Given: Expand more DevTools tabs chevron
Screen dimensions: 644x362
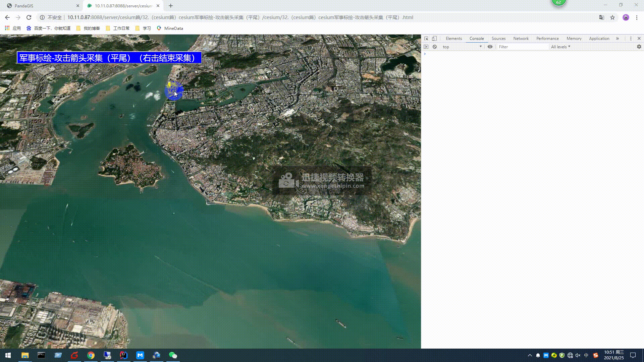Looking at the screenshot, I should pos(618,39).
